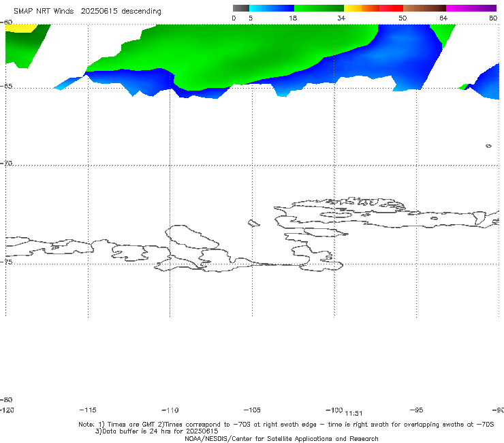This screenshot has width=504, height=443.
Task: Select the green segment of the color bar
Action: click(x=319, y=8)
